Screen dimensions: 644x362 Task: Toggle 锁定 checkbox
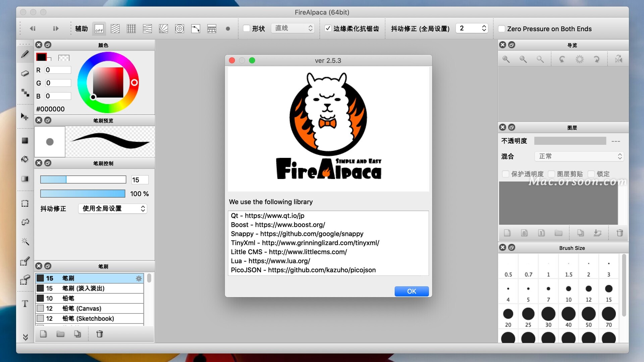pos(591,174)
